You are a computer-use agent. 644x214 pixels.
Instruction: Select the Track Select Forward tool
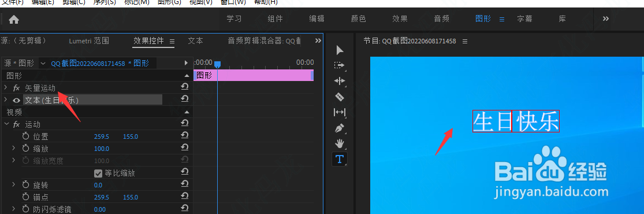tap(340, 65)
